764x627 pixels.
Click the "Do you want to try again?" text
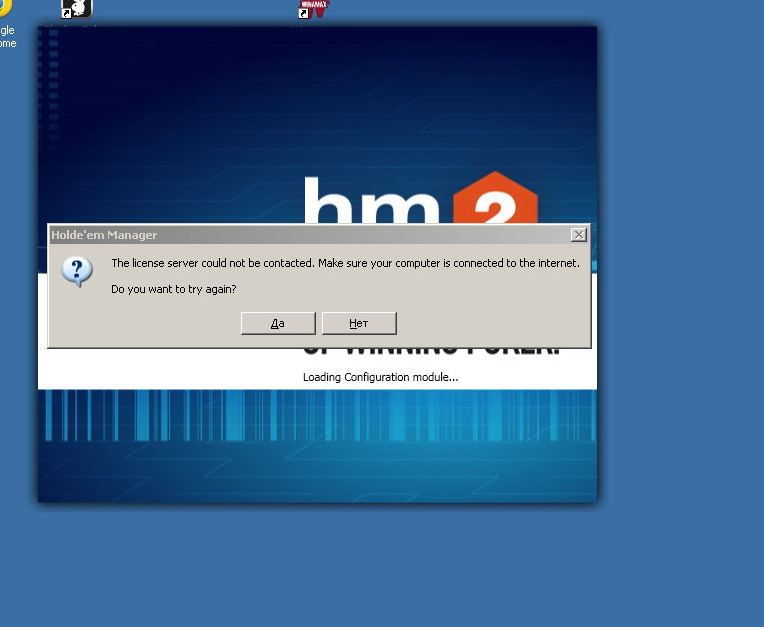click(x=173, y=289)
